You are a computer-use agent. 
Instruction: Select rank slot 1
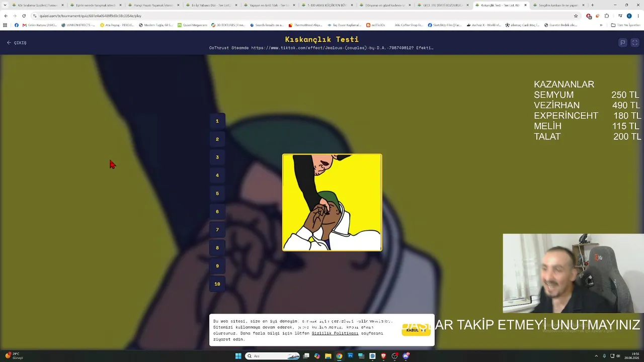pos(217,121)
